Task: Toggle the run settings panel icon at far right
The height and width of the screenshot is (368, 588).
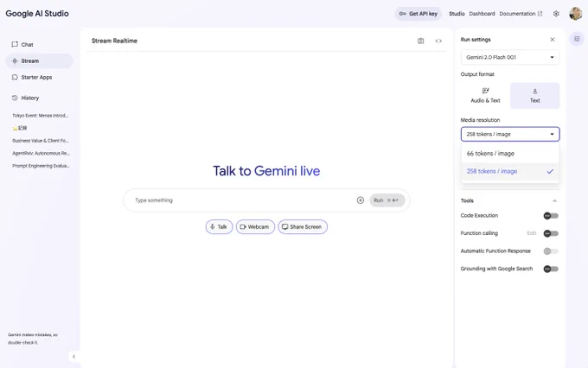Action: click(577, 39)
